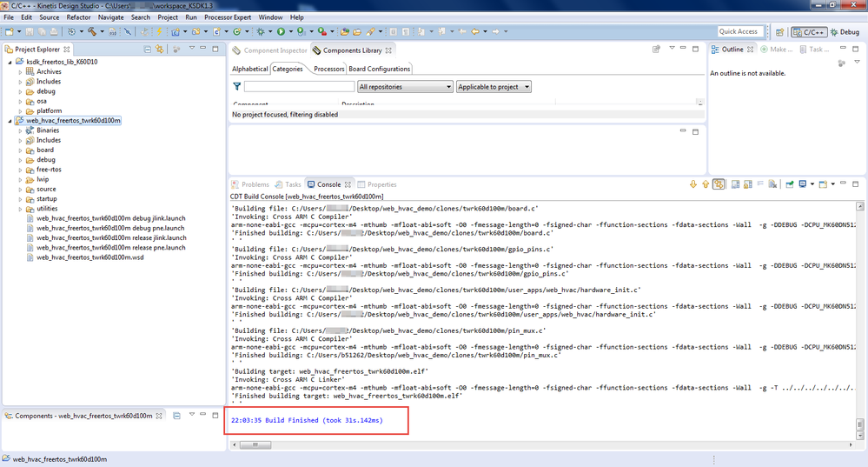Click the External Tools run icon

tap(321, 31)
